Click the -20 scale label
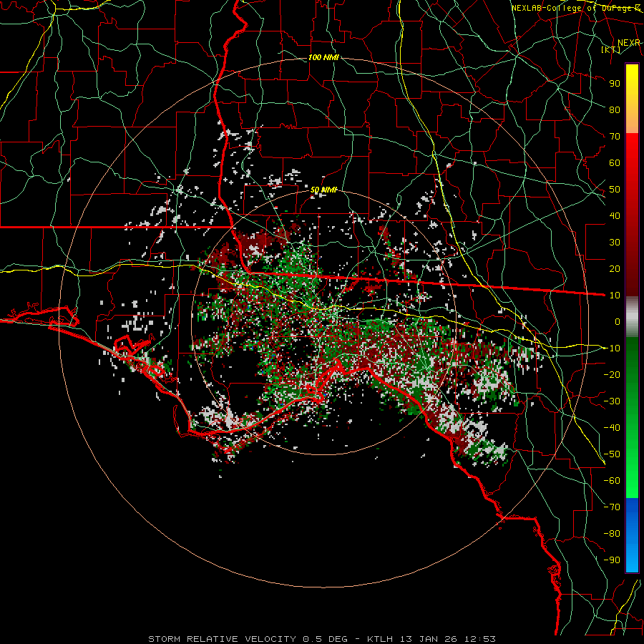The height and width of the screenshot is (644, 644). coord(612,374)
